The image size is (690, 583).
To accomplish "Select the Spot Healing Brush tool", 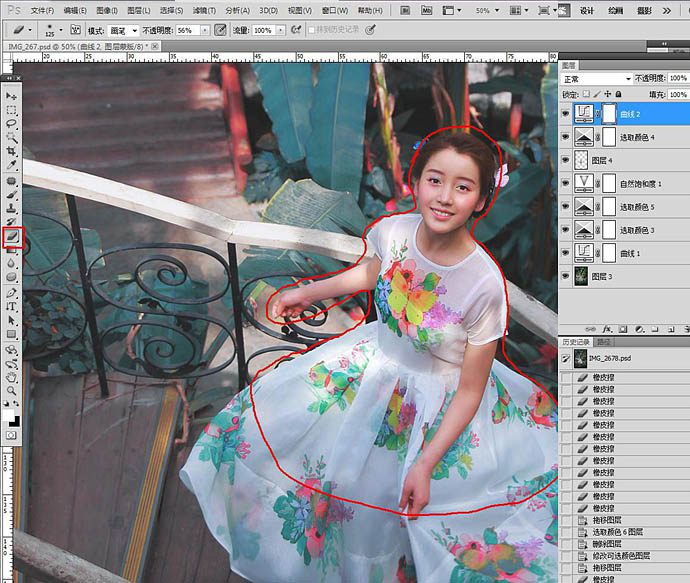I will click(x=11, y=181).
